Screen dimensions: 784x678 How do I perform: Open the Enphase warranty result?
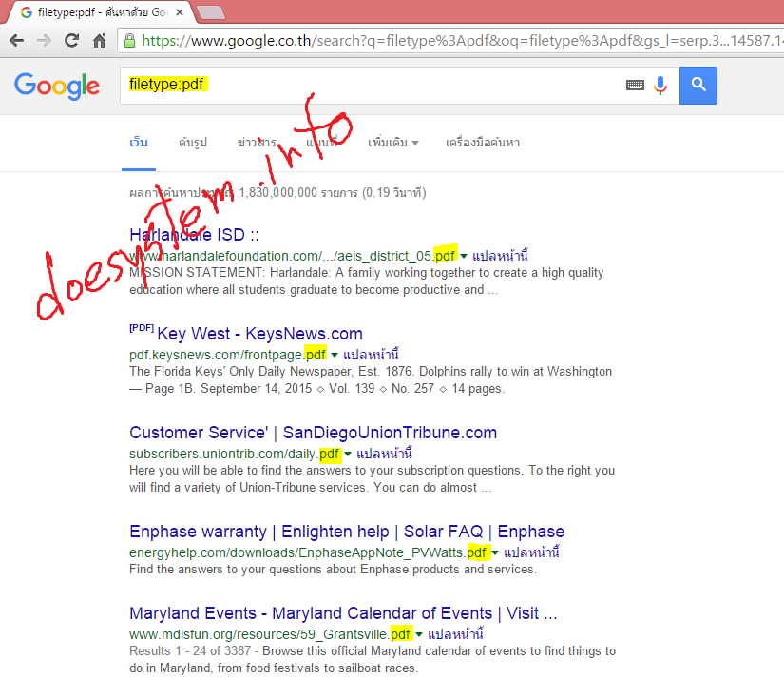347,532
